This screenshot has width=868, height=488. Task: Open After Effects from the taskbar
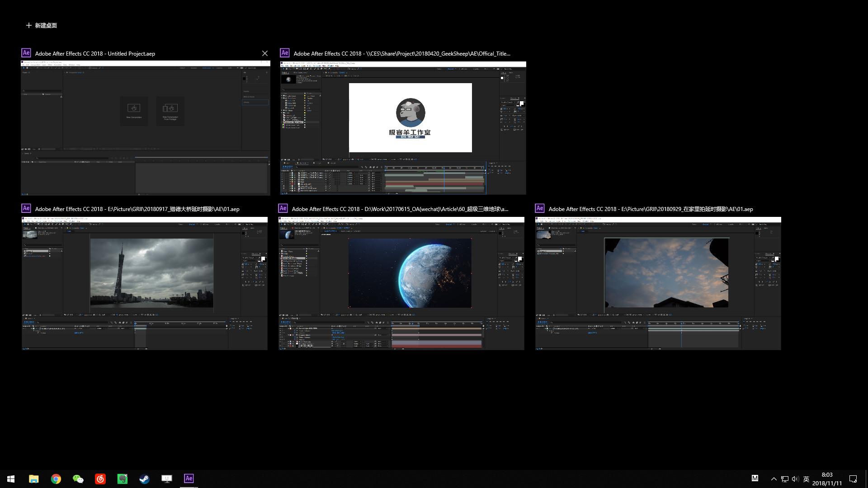[x=189, y=479]
